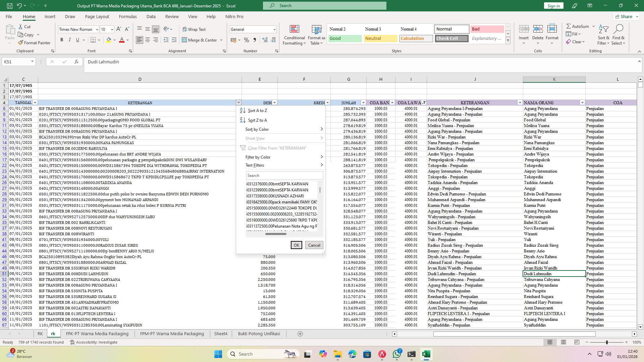Click the Search box in the filter menu
Viewport: 644px width, 362px height.
pos(284,175)
